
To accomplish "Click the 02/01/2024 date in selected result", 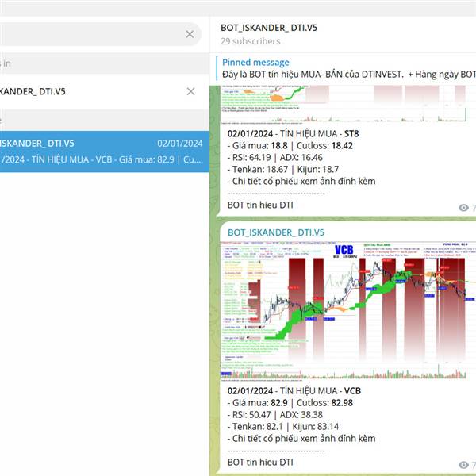I will click(x=180, y=144).
